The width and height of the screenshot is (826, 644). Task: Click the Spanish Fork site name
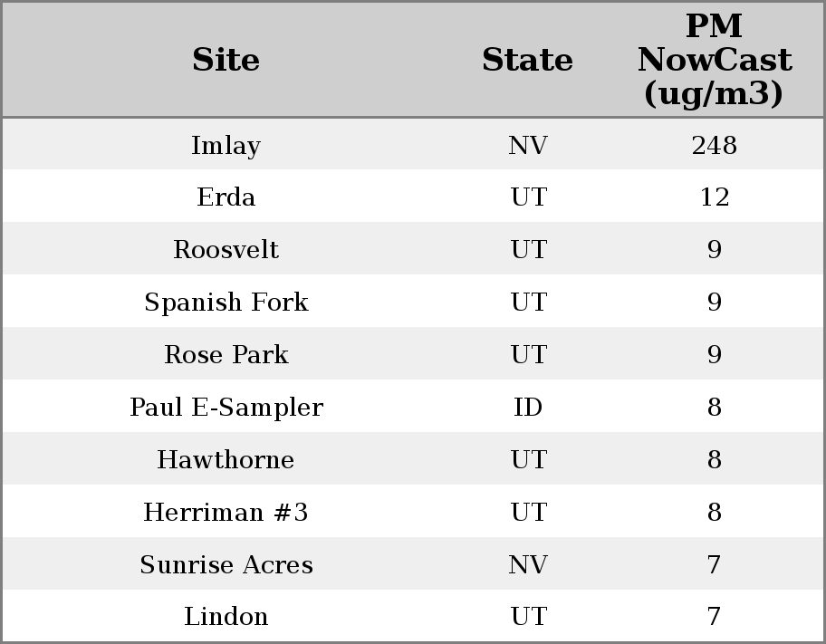(x=226, y=303)
